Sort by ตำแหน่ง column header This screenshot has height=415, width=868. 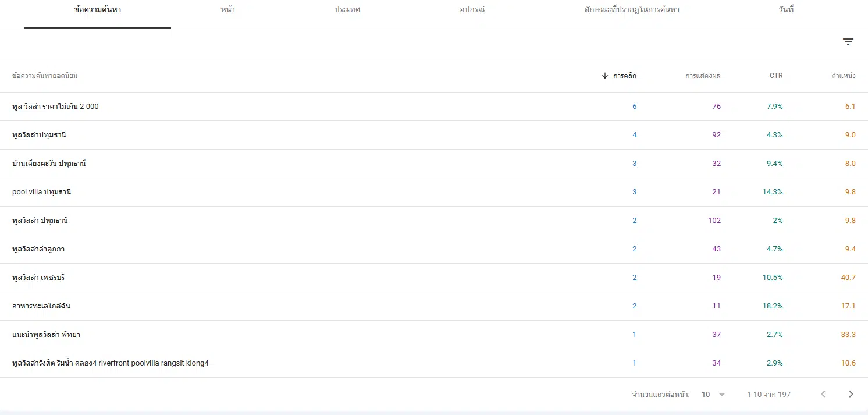click(x=843, y=76)
